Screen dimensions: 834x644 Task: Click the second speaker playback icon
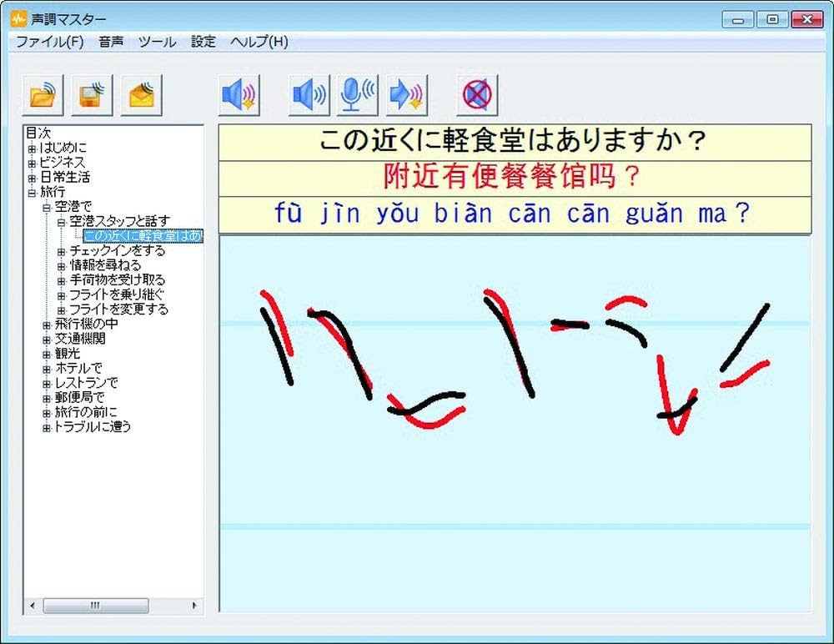(x=308, y=93)
